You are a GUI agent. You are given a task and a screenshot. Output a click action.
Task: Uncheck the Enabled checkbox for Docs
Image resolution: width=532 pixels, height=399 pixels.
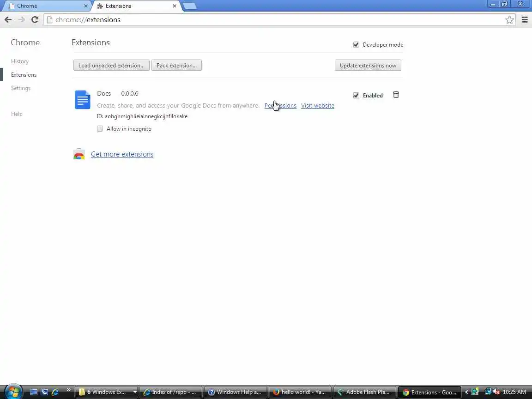[x=356, y=95]
